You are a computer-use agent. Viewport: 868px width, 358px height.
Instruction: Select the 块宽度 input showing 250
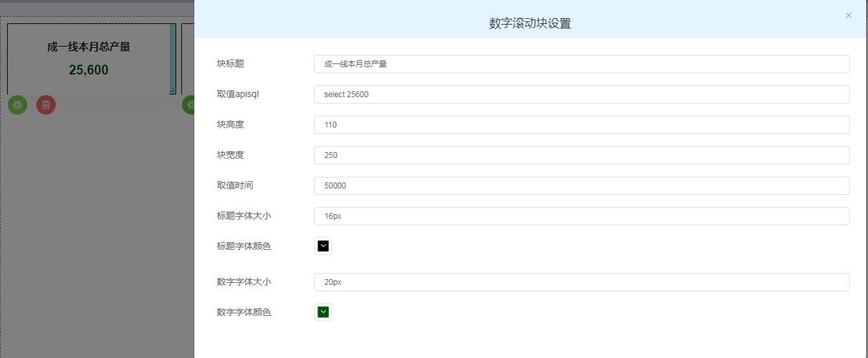[581, 155]
